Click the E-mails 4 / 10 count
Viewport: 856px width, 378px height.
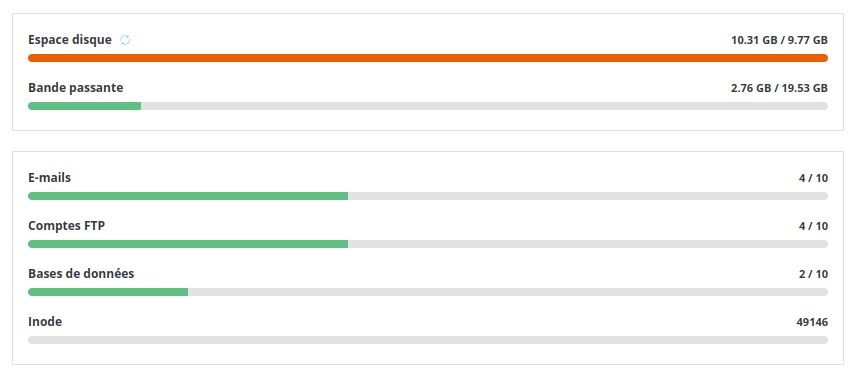(813, 178)
